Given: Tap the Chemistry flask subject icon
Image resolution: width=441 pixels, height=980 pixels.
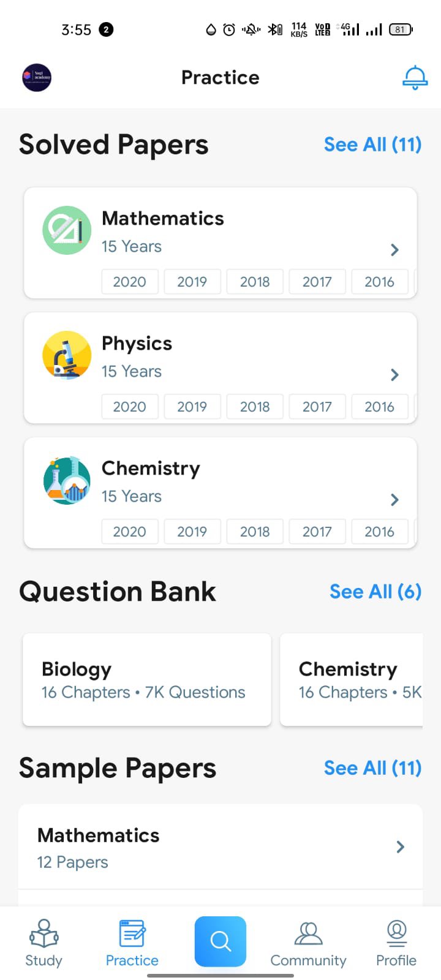Looking at the screenshot, I should tap(67, 480).
